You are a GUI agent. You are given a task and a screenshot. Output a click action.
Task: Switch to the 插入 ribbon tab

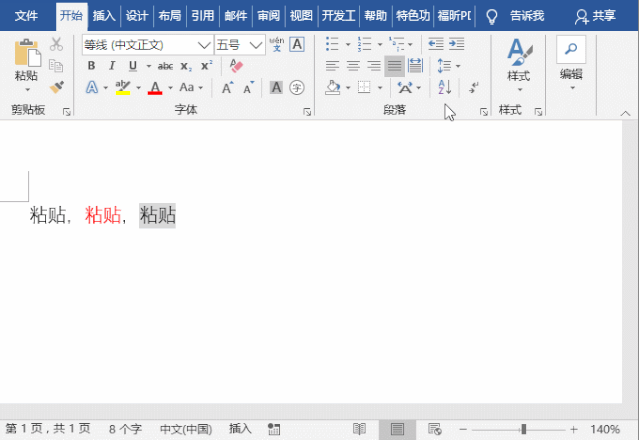click(103, 16)
